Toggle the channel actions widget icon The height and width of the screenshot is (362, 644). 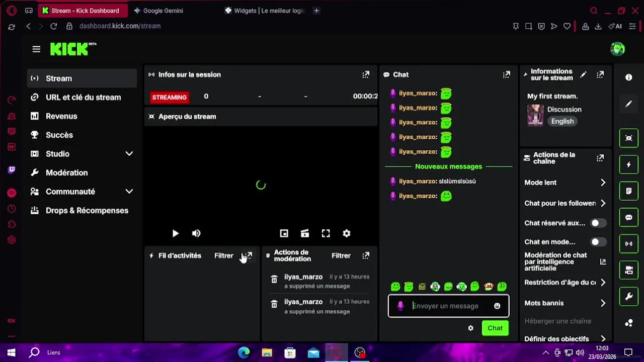629,270
